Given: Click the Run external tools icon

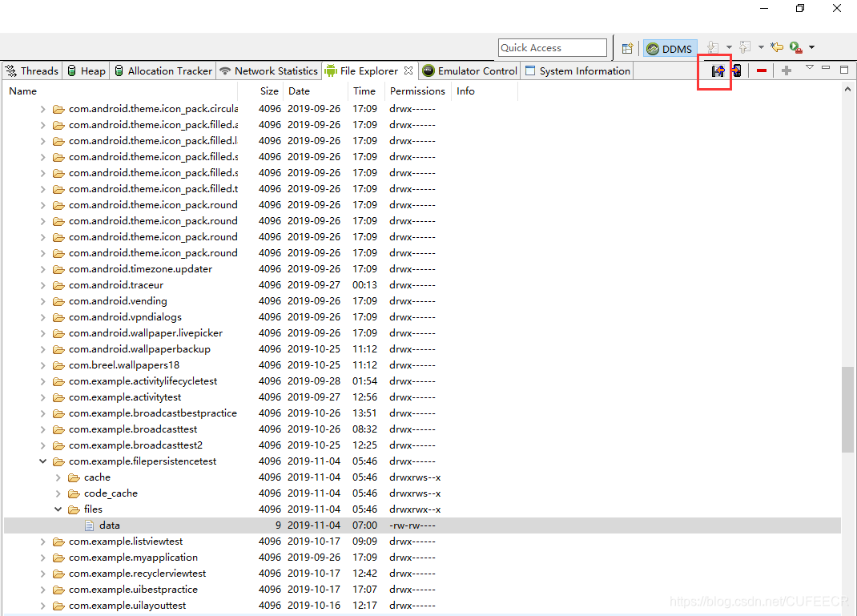Looking at the screenshot, I should coord(796,47).
